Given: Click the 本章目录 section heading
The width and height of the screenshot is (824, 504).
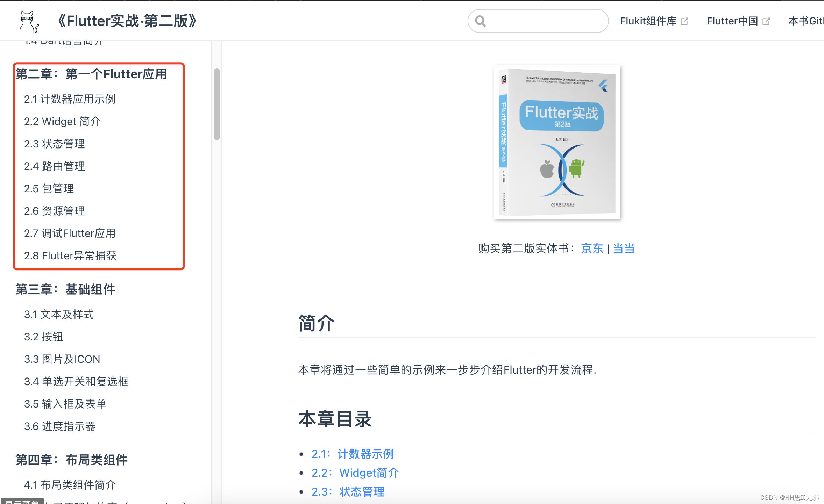Looking at the screenshot, I should [335, 419].
